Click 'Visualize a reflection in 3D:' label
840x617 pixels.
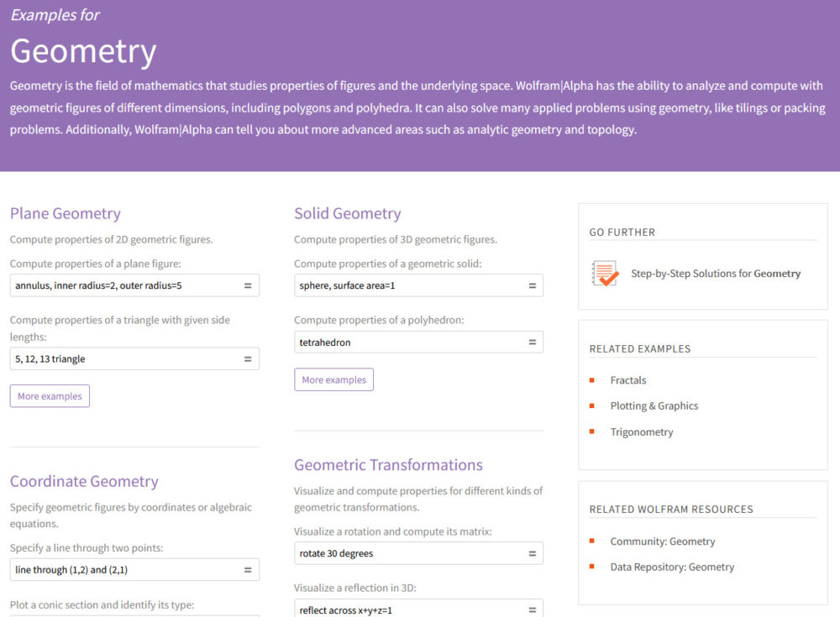point(355,588)
